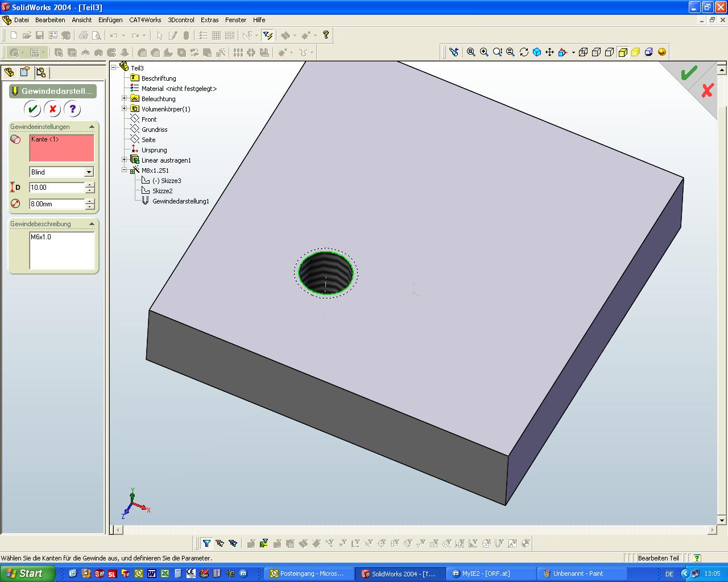Expand the Beleuchtung tree node
Image resolution: width=728 pixels, height=582 pixels.
[x=125, y=99]
